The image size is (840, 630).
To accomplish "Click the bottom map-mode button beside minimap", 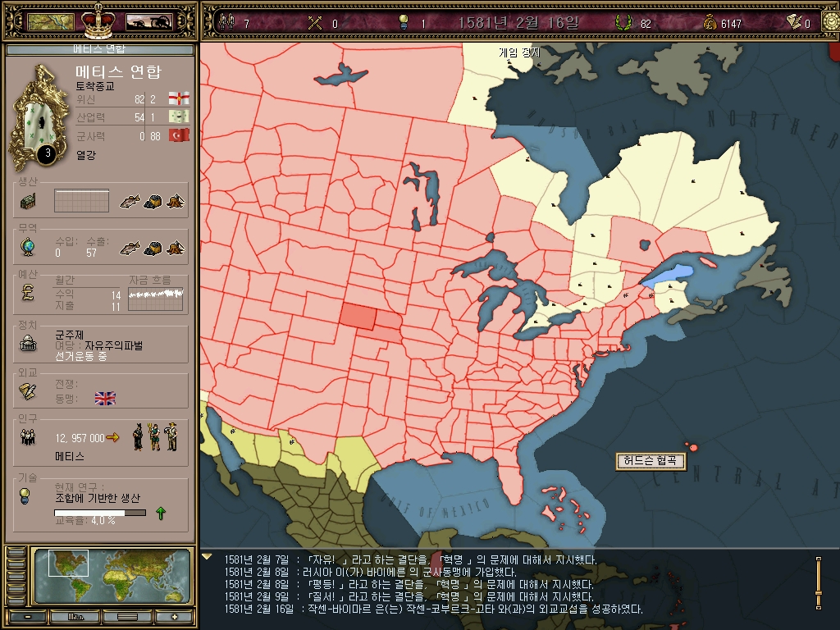I will click(x=16, y=600).
